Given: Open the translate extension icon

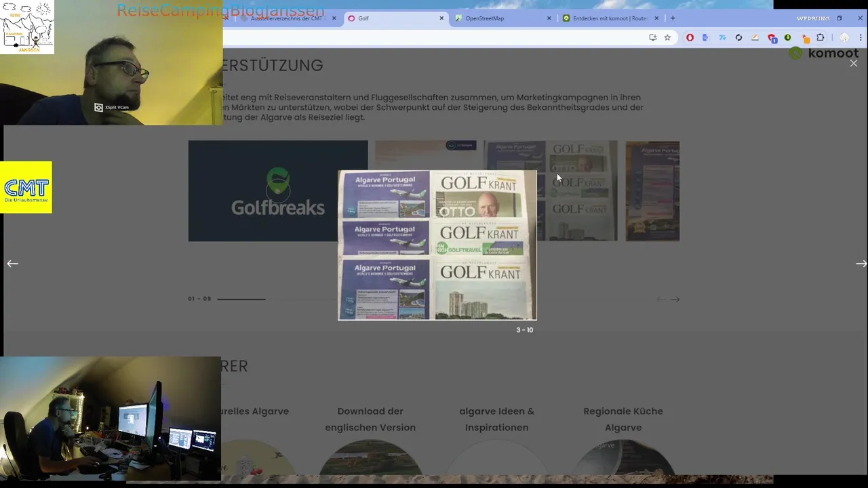Looking at the screenshot, I should [x=722, y=38].
